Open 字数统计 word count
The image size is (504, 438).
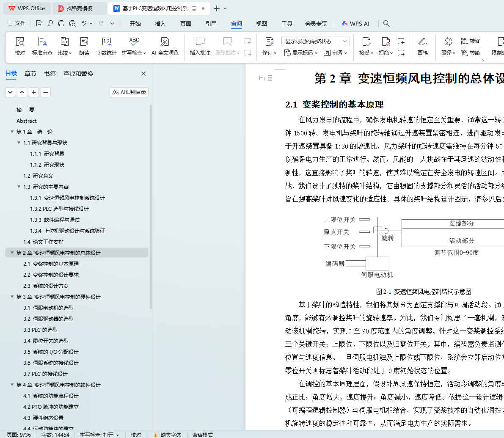tap(106, 46)
